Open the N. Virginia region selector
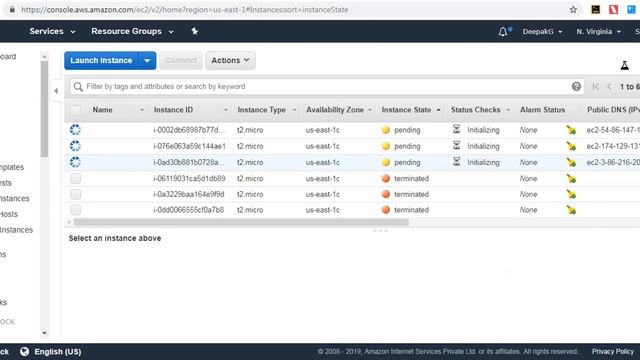The width and height of the screenshot is (640, 360). 598,31
